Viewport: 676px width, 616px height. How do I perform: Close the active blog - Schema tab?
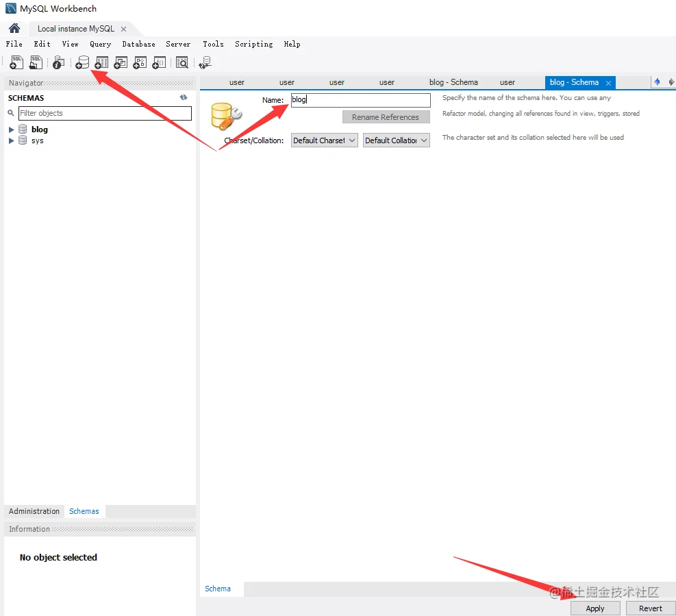coord(608,83)
